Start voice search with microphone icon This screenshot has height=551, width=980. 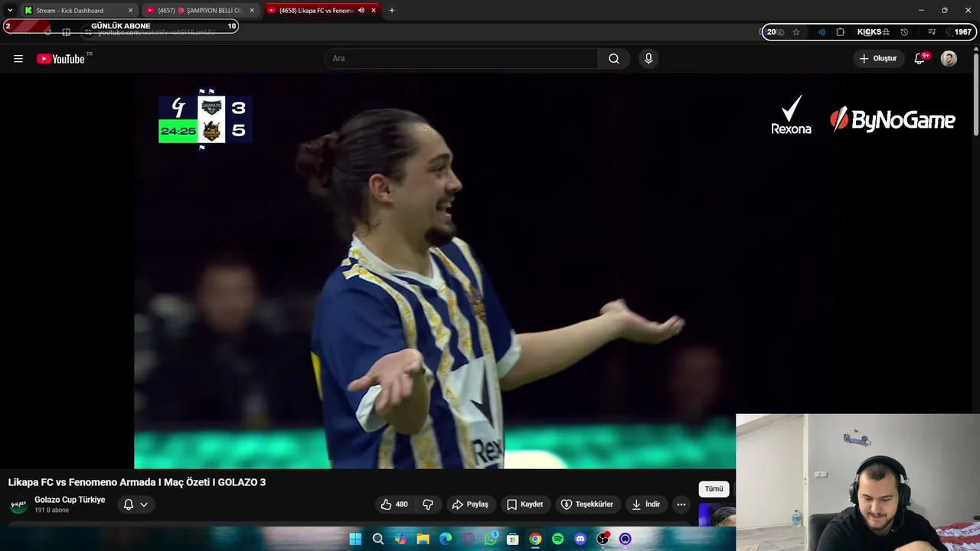[648, 58]
